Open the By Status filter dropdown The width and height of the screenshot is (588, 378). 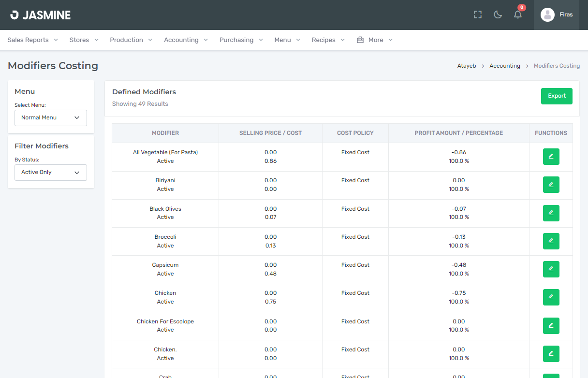51,172
